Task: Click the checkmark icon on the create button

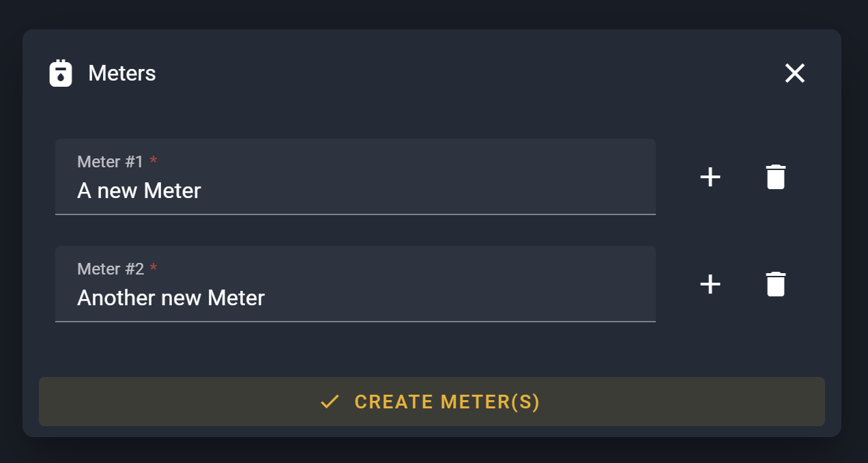Action: pyautogui.click(x=330, y=402)
